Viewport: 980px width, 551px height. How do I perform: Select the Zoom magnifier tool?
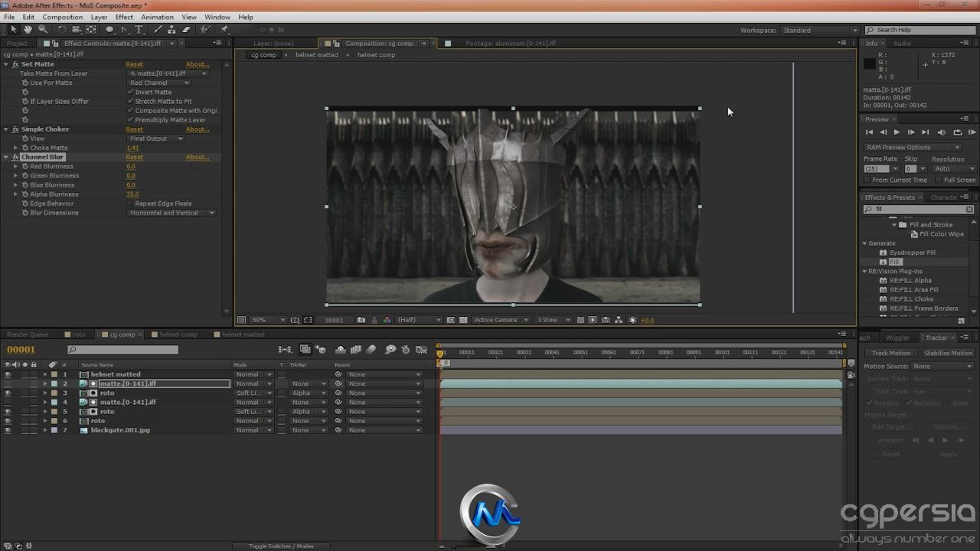43,30
